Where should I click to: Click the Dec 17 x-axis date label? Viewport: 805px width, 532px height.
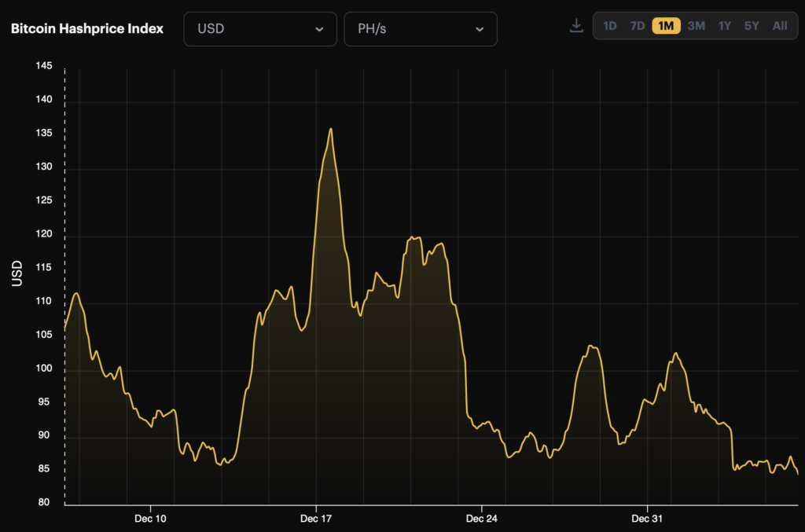(315, 519)
